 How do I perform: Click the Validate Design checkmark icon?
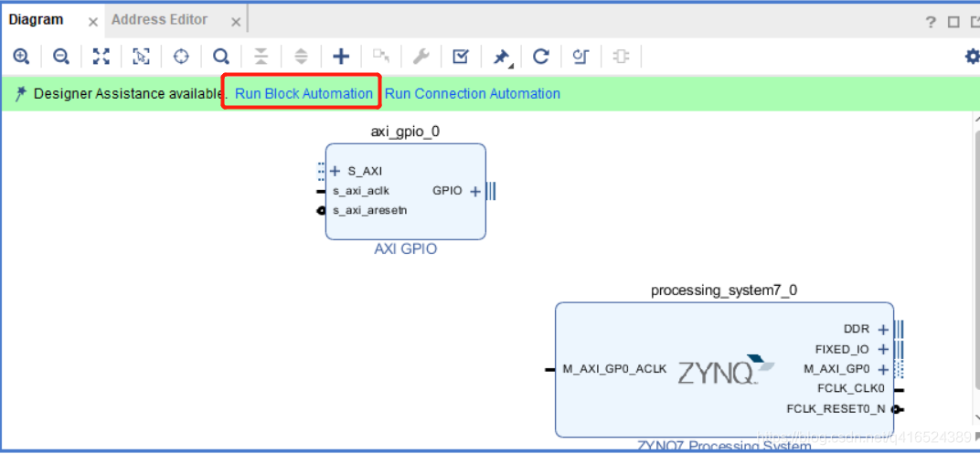click(461, 57)
